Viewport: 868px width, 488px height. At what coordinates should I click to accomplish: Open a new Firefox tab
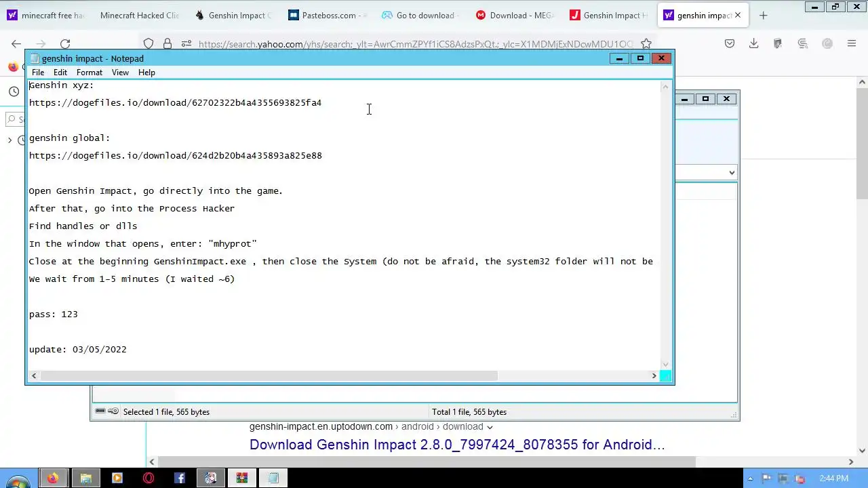coord(763,15)
